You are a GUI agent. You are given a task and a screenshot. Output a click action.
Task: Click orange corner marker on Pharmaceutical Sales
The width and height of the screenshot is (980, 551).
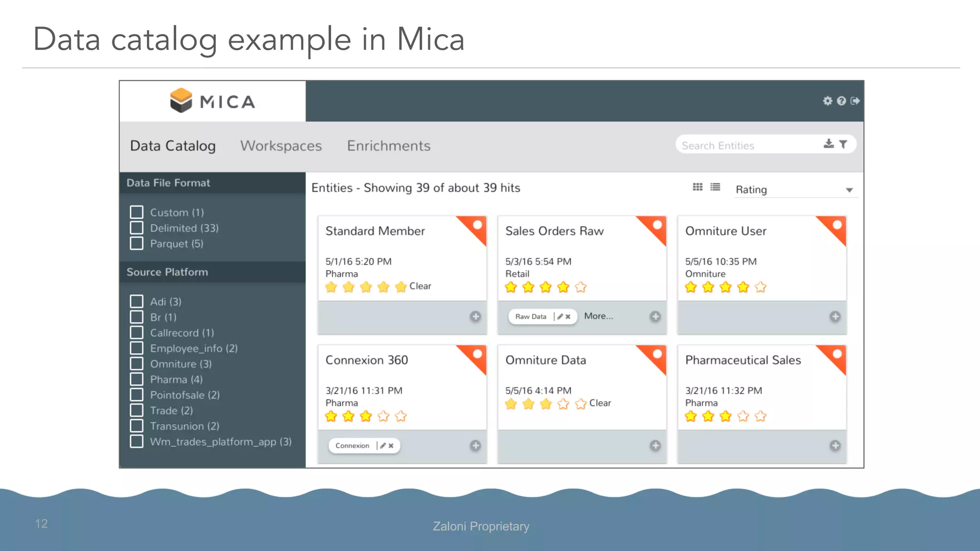pyautogui.click(x=835, y=355)
